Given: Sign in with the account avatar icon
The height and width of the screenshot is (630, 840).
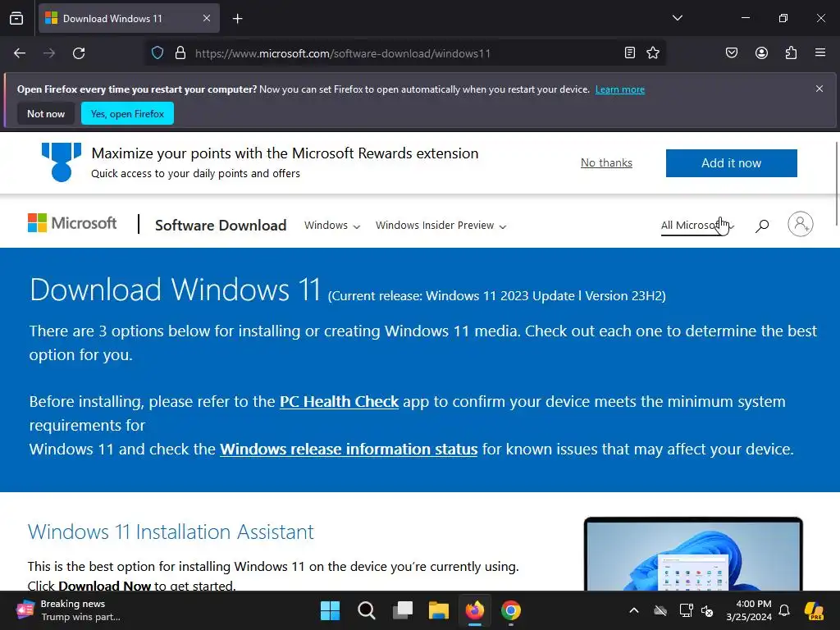Looking at the screenshot, I should click(x=801, y=224).
